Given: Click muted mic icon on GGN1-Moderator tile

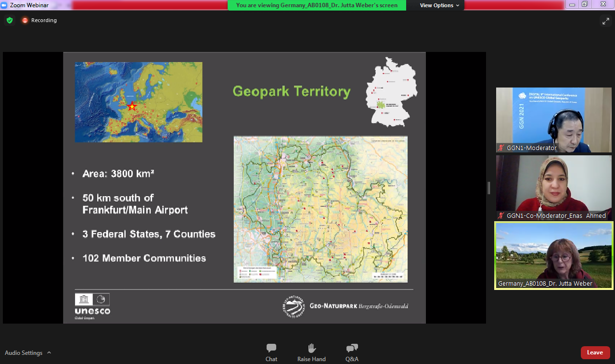Looking at the screenshot, I should 501,148.
